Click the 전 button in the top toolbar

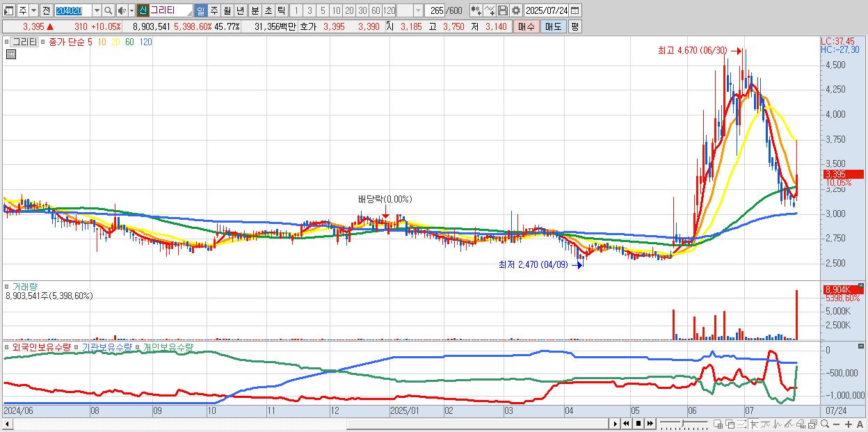[x=46, y=10]
